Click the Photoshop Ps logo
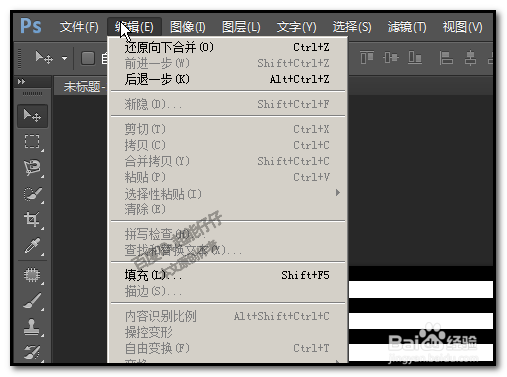 click(x=31, y=26)
